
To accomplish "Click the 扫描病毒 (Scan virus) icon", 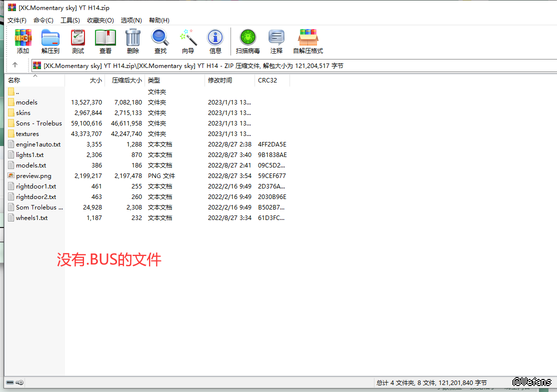I will click(x=247, y=37).
